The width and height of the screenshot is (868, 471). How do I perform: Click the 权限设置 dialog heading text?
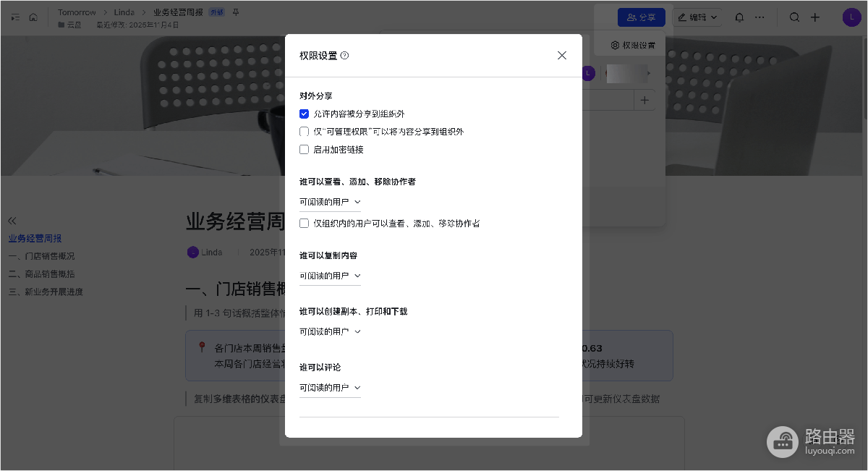(x=318, y=56)
